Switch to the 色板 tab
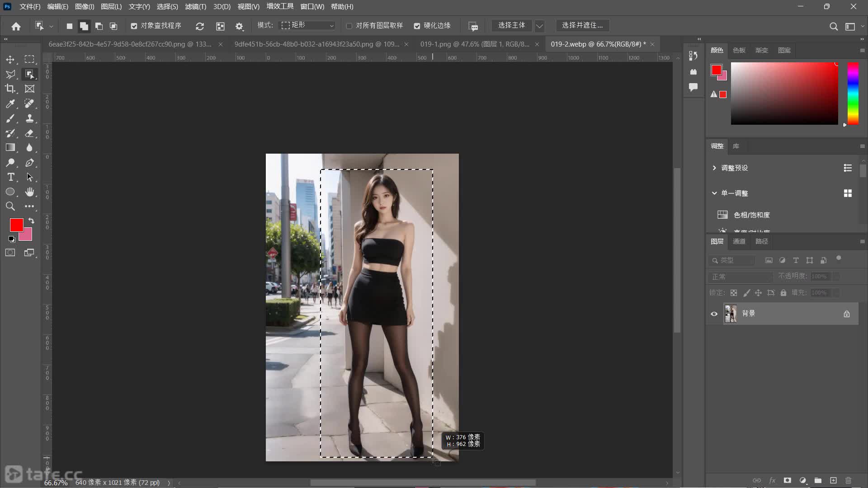The width and height of the screenshot is (868, 488). tap(739, 50)
